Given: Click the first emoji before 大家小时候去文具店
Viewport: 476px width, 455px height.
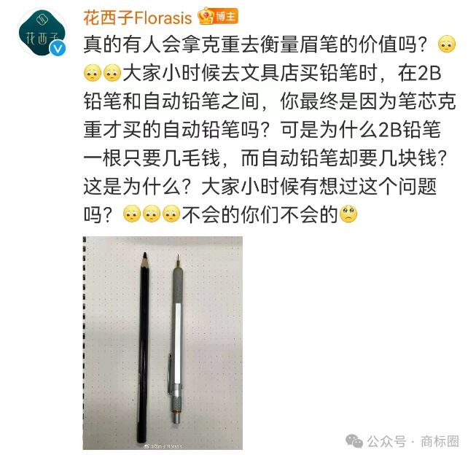Looking at the screenshot, I should coord(93,73).
